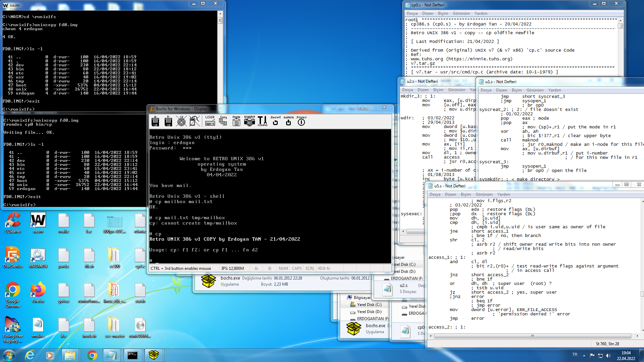Take a snapshot with Bochs camera icon
644x362 pixels.
[x=250, y=121]
